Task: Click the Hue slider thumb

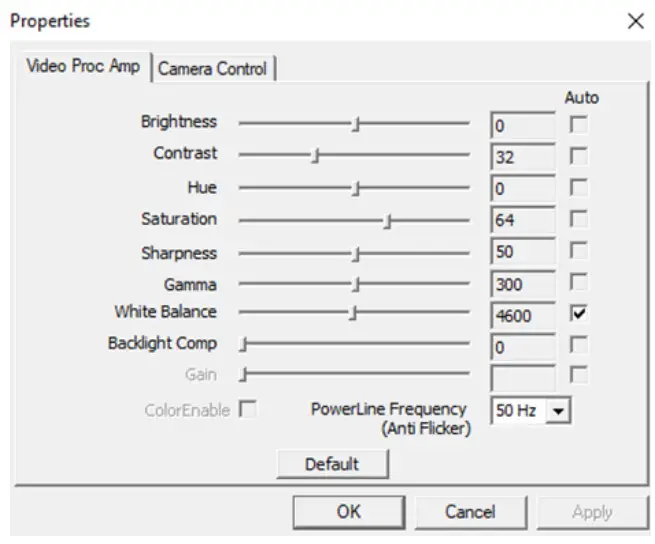Action: [356, 188]
